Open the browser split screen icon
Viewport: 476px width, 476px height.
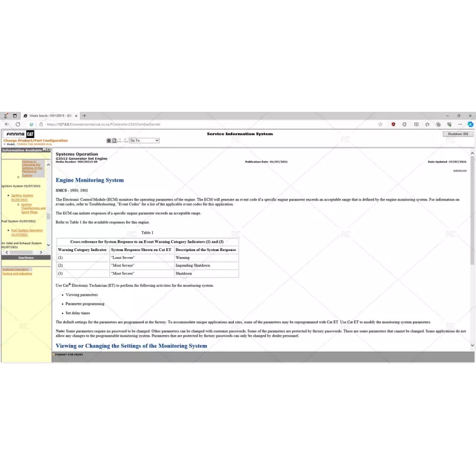(x=415, y=124)
